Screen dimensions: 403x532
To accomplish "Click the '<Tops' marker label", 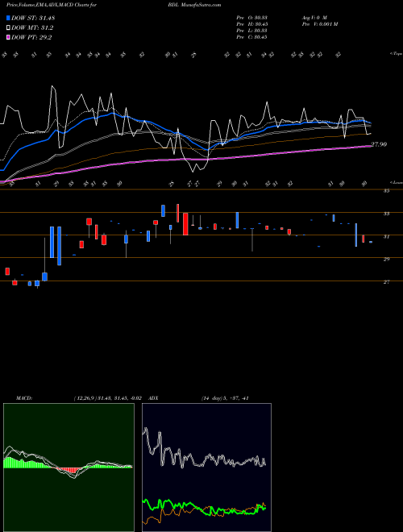I will [x=396, y=54].
